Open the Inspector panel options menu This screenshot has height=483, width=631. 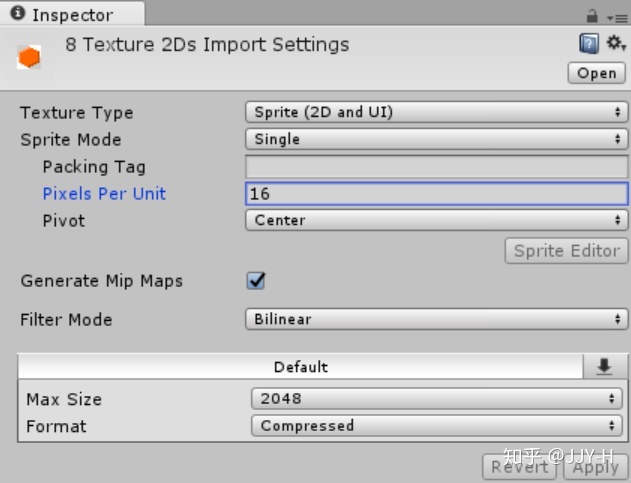point(617,18)
